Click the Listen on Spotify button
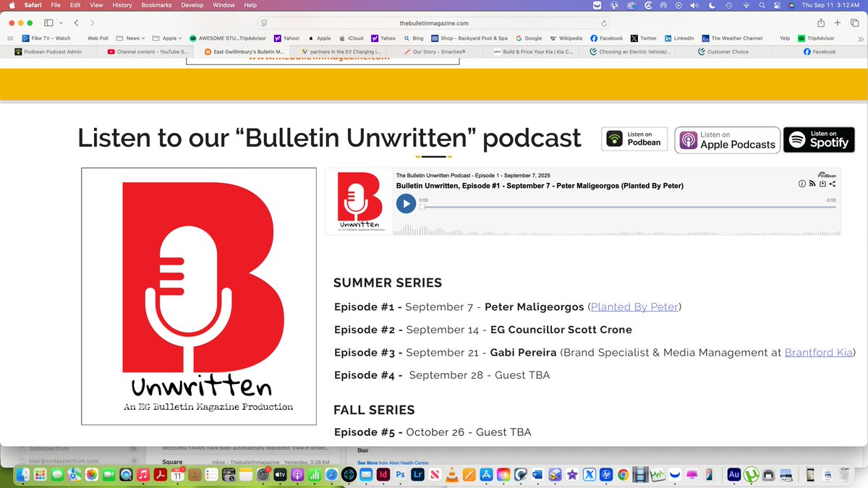 point(819,140)
